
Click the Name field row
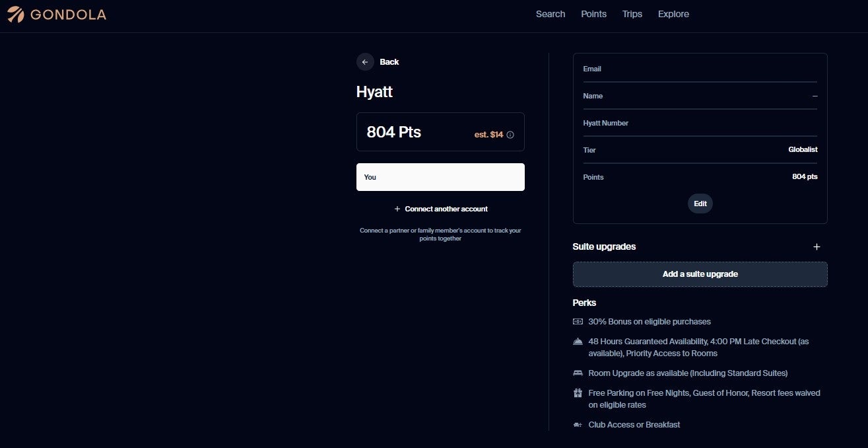tap(700, 96)
